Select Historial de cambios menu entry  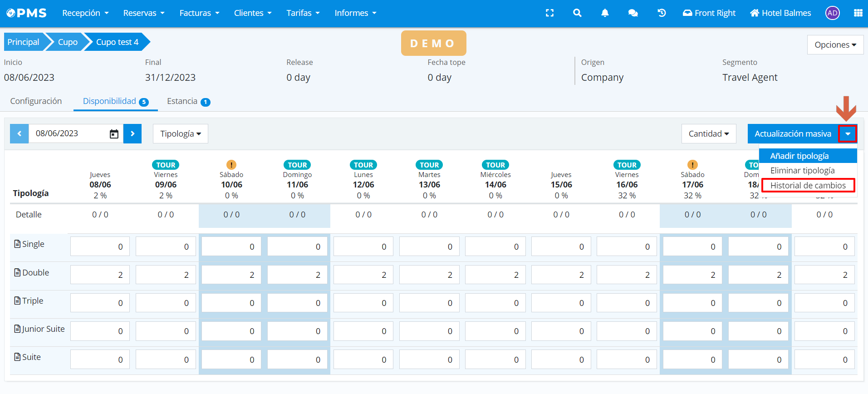[808, 185]
